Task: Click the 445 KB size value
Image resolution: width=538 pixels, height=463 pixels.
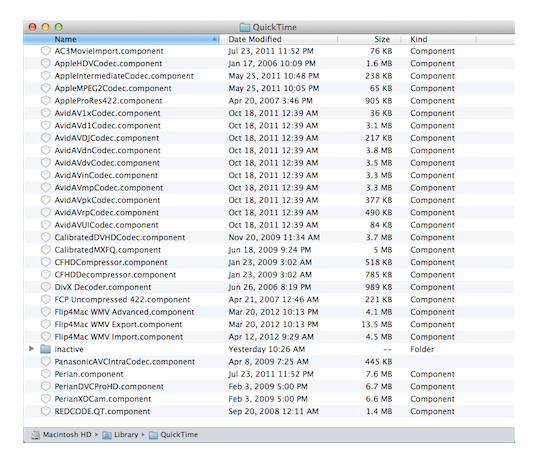Action: coord(378,361)
